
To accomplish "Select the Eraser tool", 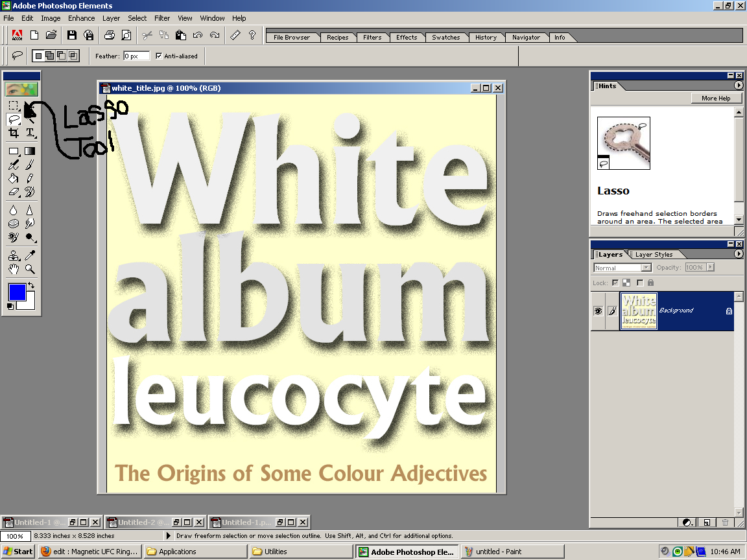I will click(14, 192).
